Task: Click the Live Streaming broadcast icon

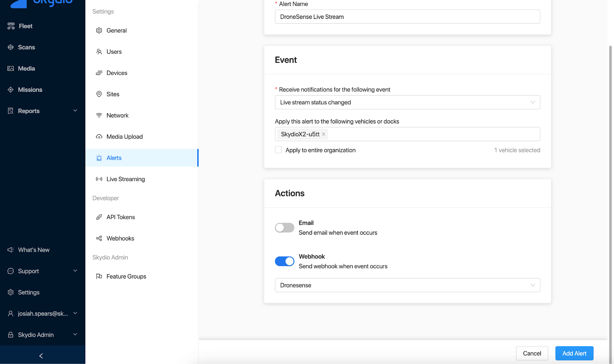Action: (x=99, y=179)
